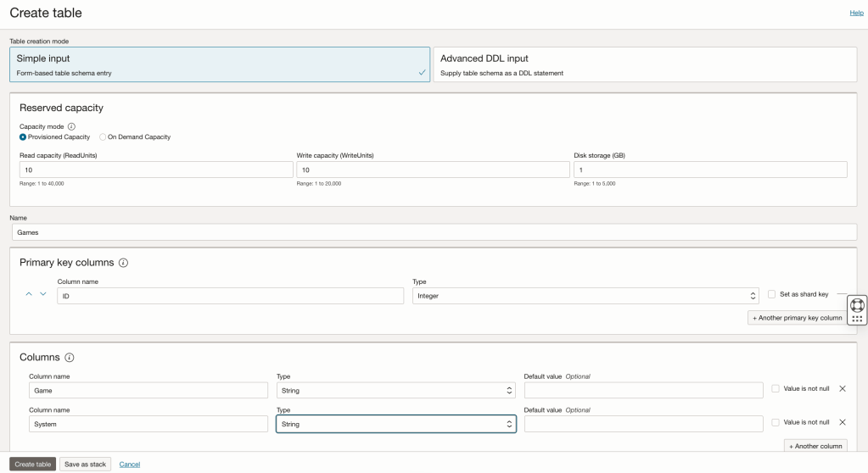The image size is (868, 473).
Task: Select the Simple input creation mode
Action: pyautogui.click(x=221, y=64)
